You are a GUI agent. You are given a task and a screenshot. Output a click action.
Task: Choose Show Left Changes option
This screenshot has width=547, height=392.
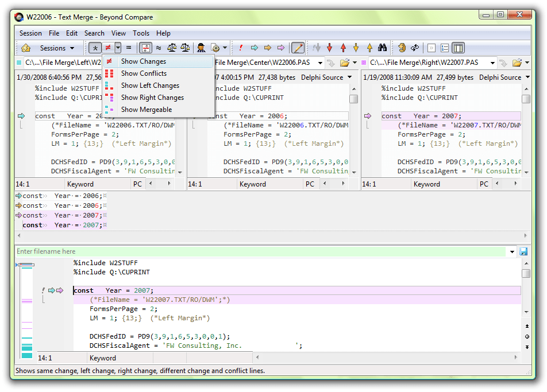pos(150,86)
